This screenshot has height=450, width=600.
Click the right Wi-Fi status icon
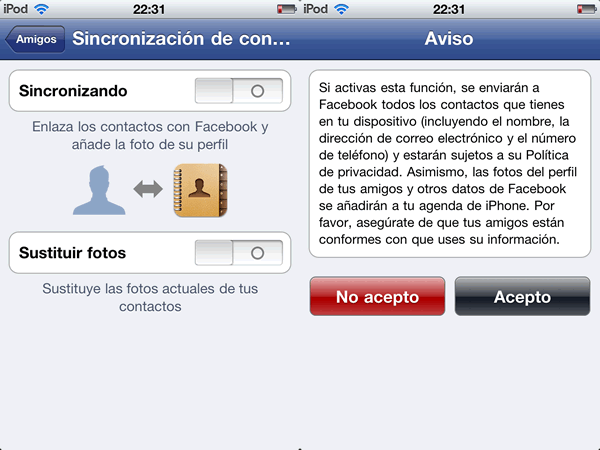click(341, 9)
